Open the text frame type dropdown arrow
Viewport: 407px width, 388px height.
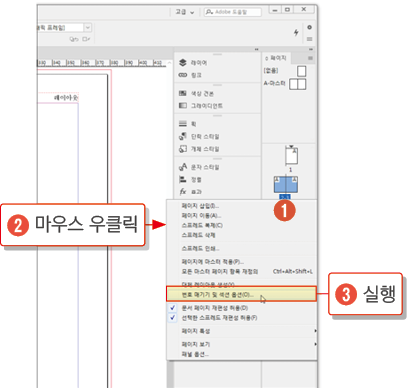tap(87, 27)
